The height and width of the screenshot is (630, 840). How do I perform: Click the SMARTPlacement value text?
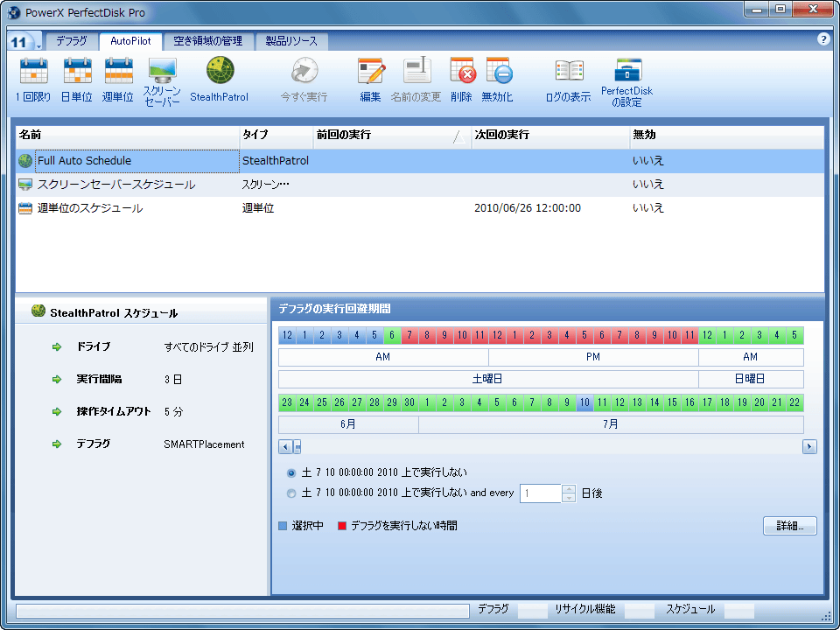pyautogui.click(x=204, y=444)
